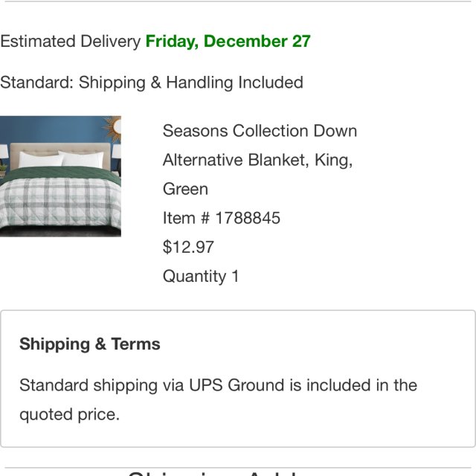Click the green "Friday, December 27" delivery date
The width and height of the screenshot is (476, 476).
(228, 41)
